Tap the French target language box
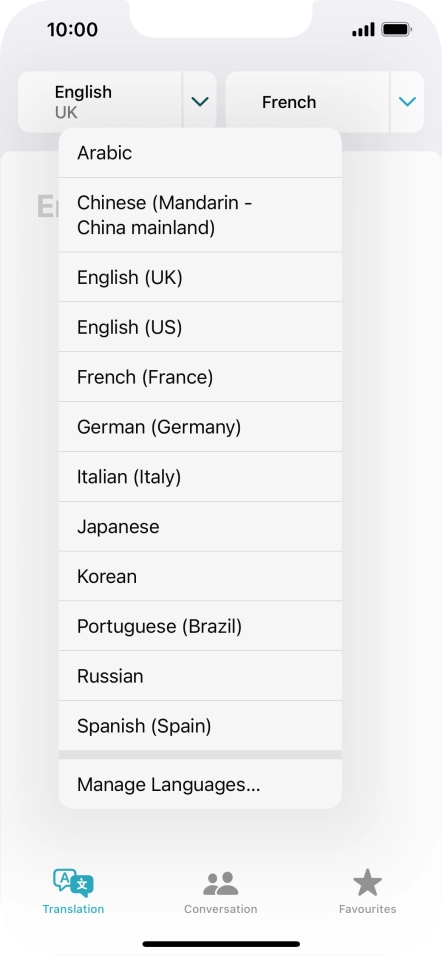The width and height of the screenshot is (442, 956). (x=307, y=102)
